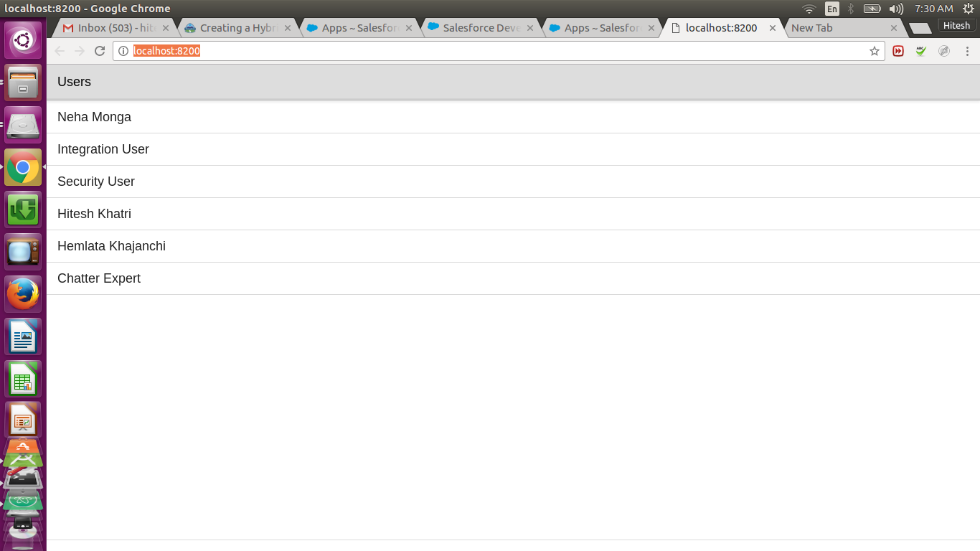This screenshot has width=980, height=551.
Task: Select Hemlata Khajanchi in the list
Action: click(x=514, y=246)
